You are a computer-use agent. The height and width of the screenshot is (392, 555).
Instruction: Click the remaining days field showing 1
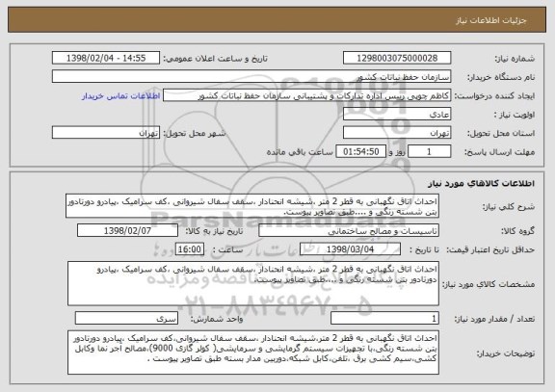pos(429,152)
